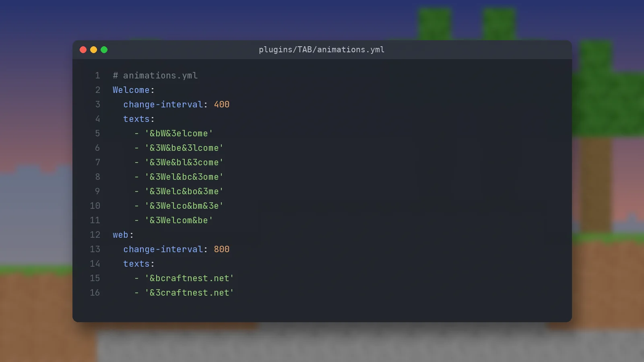Select the 'web:' key
Screen dimensions: 644x362
coord(123,235)
